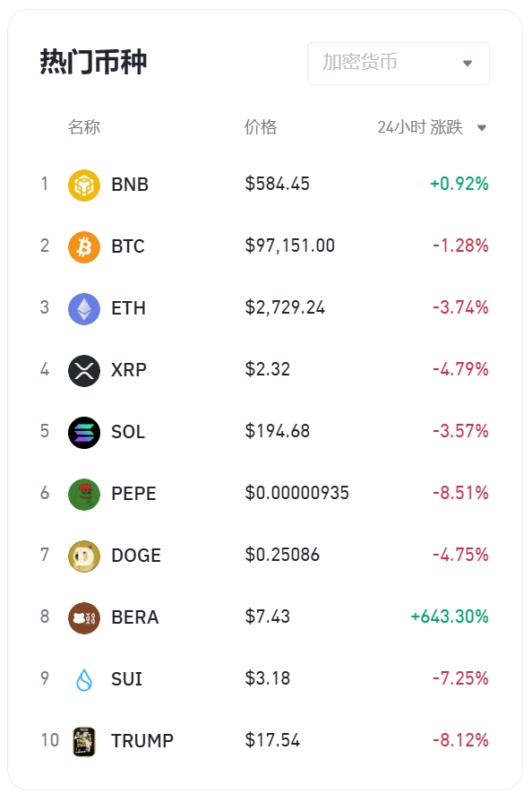Image resolution: width=532 pixels, height=802 pixels.
Task: Open the Ethereum diamond icon
Action: pos(84,309)
